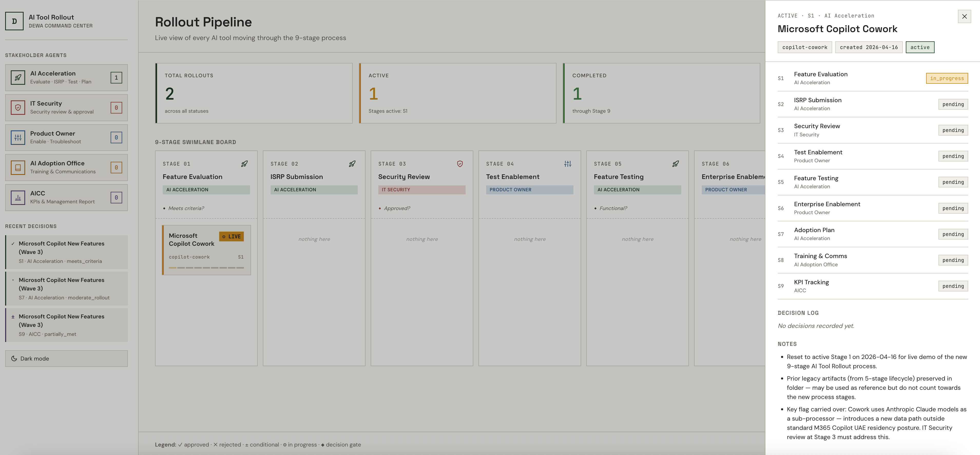Click the progress bar on the Copilot Cowork card
The image size is (980, 455).
(x=206, y=268)
